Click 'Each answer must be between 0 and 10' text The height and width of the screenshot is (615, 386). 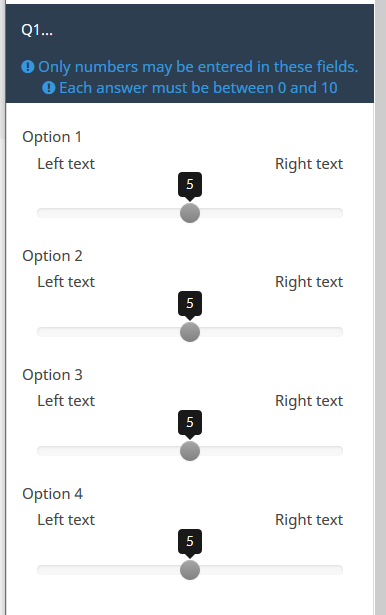click(198, 88)
